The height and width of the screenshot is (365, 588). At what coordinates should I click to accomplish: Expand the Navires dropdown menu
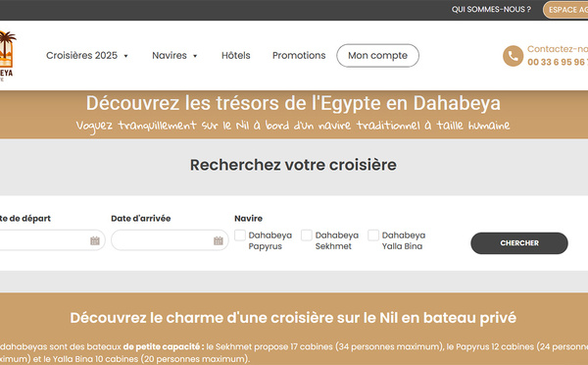point(174,56)
